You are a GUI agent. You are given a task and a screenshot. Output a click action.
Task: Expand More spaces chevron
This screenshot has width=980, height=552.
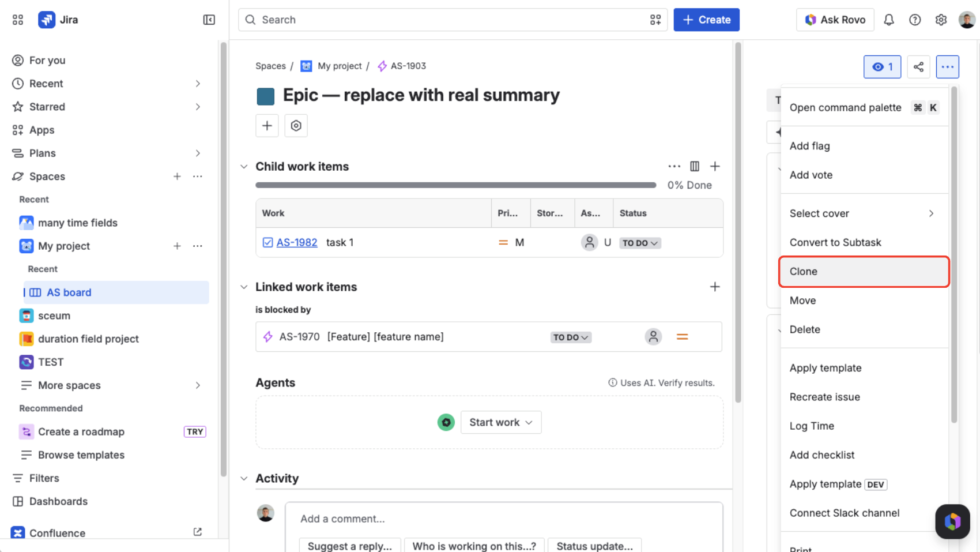click(198, 385)
